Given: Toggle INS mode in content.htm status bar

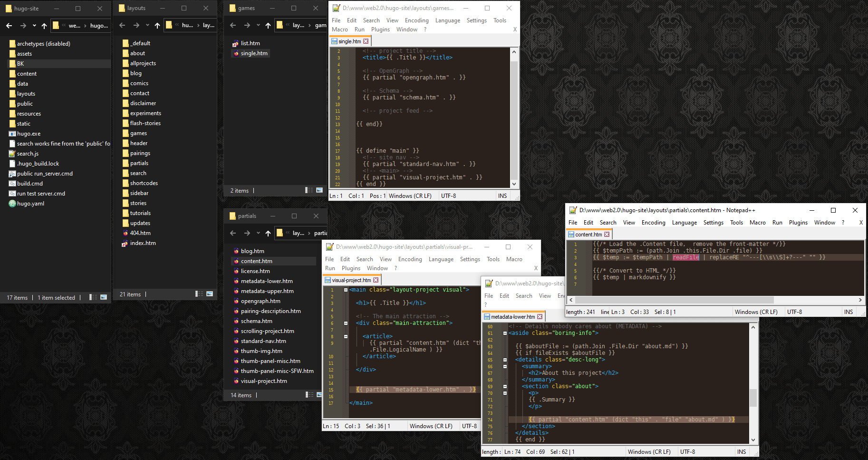Looking at the screenshot, I should point(849,312).
